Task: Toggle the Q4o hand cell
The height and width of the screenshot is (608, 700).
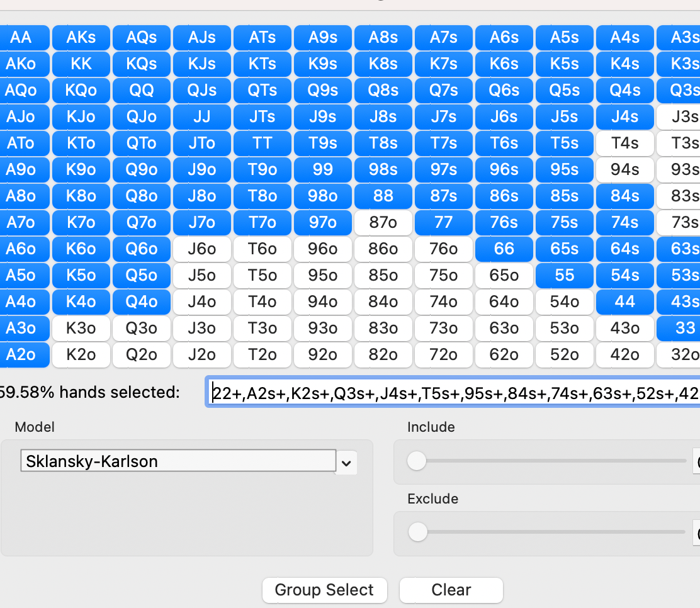Action: point(142,302)
